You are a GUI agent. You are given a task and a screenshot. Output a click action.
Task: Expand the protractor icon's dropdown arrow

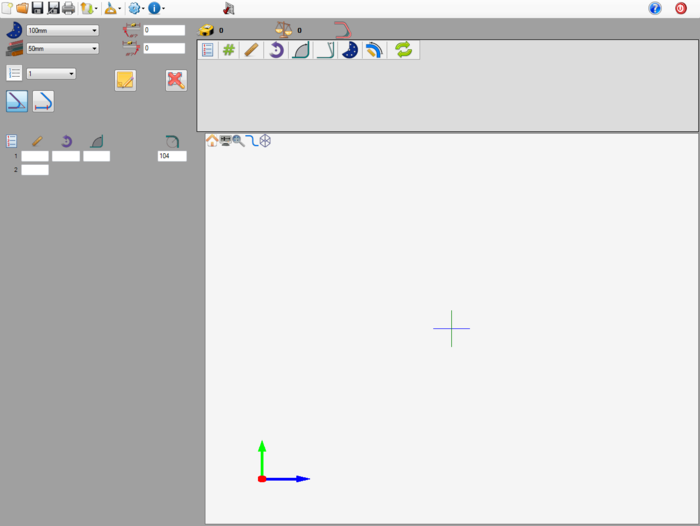120,8
